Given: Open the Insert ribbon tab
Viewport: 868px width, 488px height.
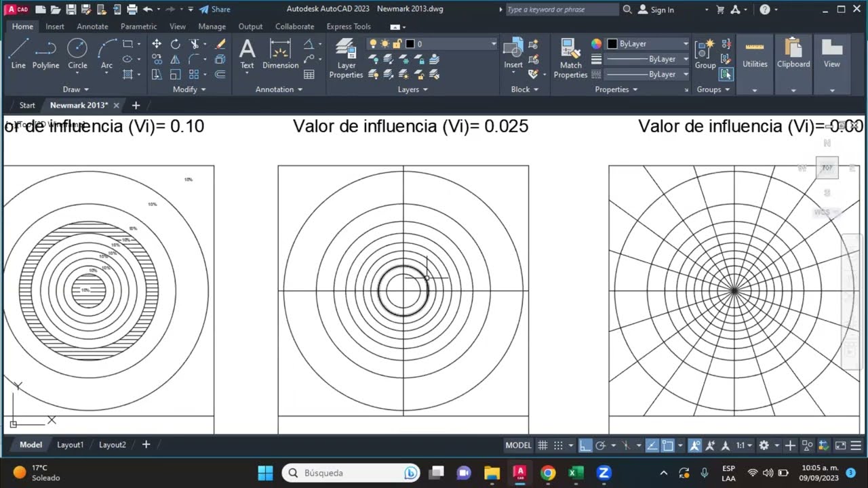Looking at the screenshot, I should click(55, 26).
